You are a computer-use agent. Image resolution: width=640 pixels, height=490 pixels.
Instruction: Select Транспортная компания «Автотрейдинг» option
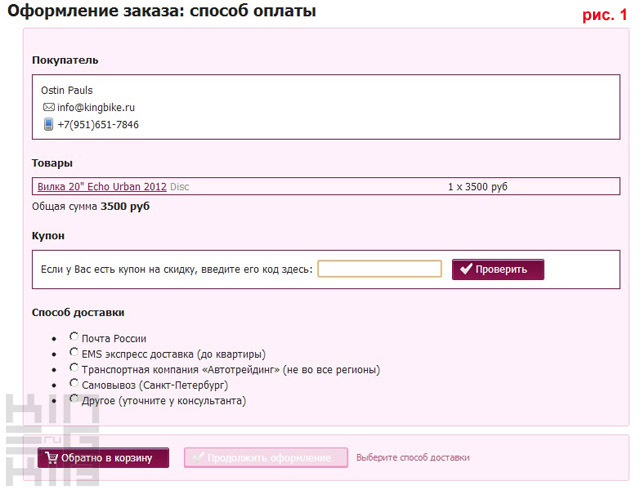74,368
